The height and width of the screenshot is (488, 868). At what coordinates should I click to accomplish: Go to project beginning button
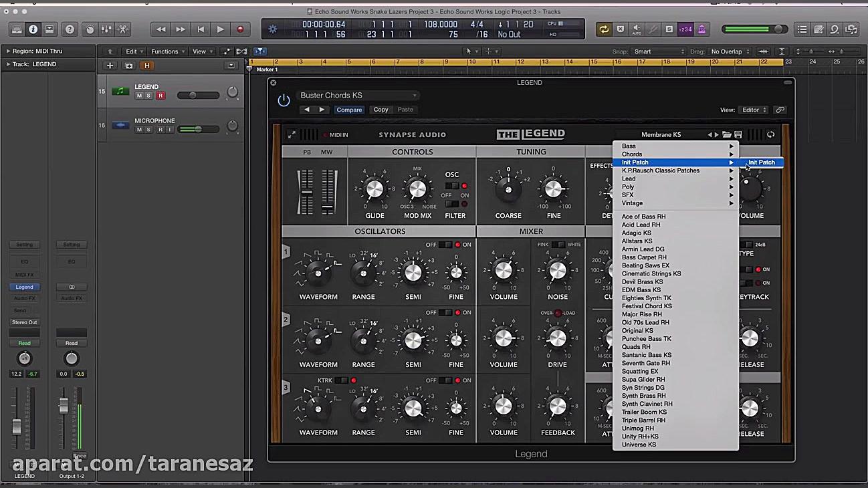coord(201,29)
